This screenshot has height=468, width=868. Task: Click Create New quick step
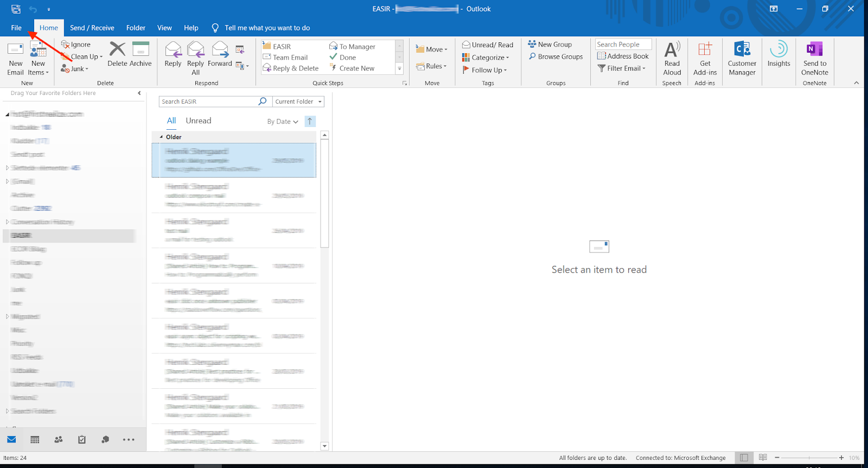point(352,68)
